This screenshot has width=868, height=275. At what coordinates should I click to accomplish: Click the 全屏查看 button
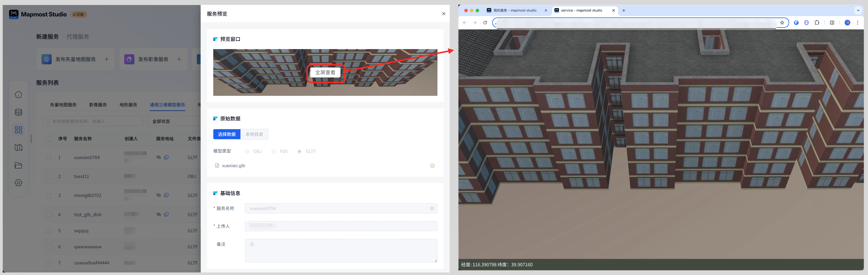coord(325,73)
